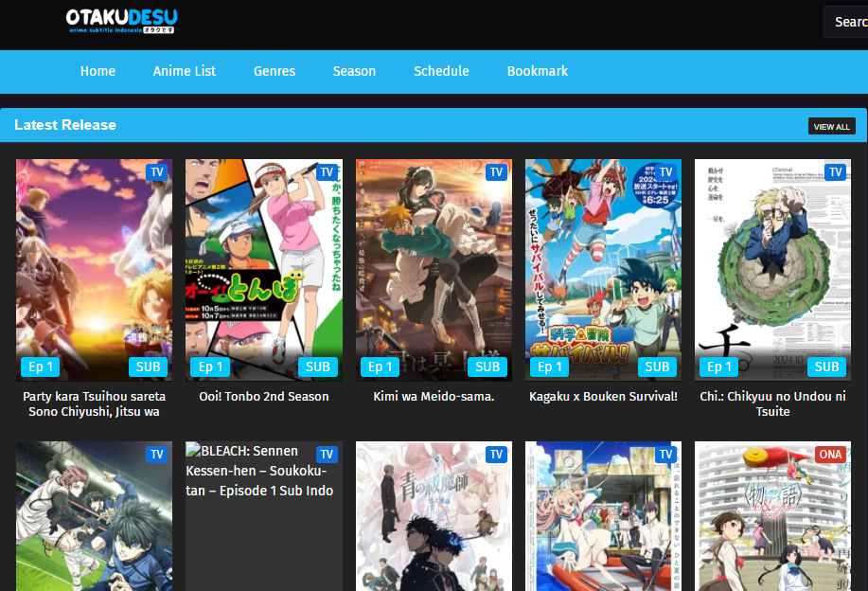Click TV badge on Chi.: Chikyuu card
This screenshot has width=868, height=591.
pyautogui.click(x=835, y=172)
